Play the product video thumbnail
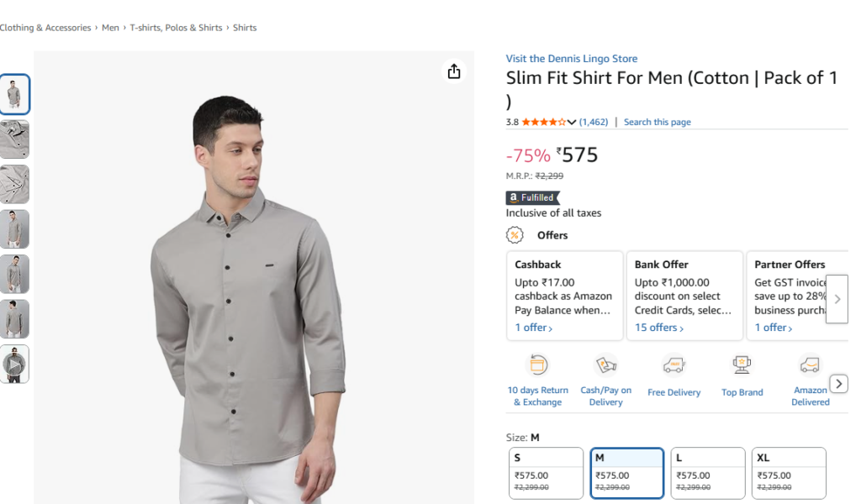Screen dimensions: 861x504 14,365
